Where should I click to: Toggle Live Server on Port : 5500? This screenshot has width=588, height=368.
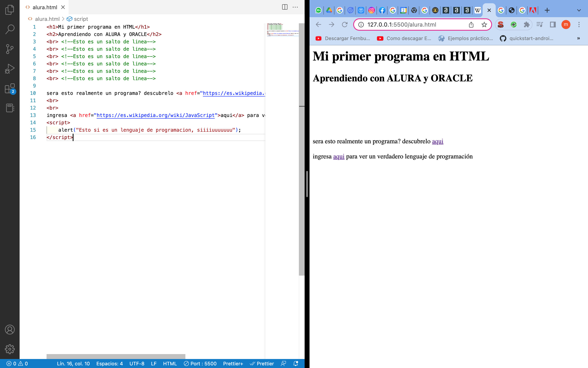click(200, 364)
